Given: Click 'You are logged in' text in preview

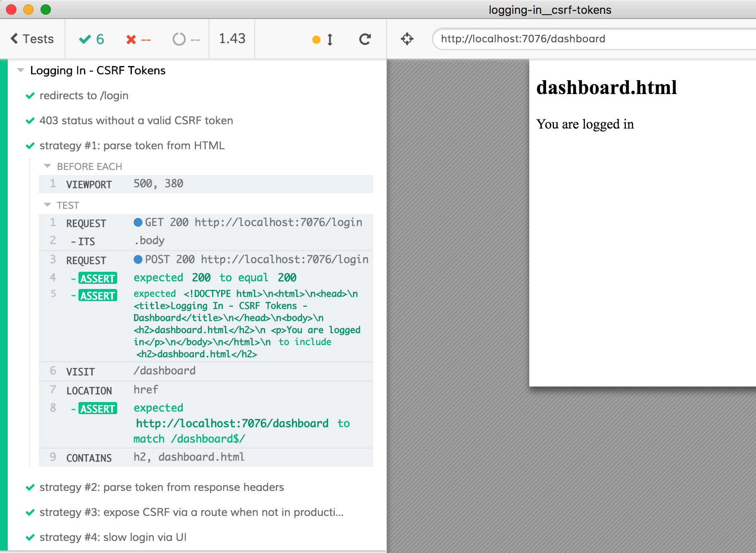Looking at the screenshot, I should point(585,124).
